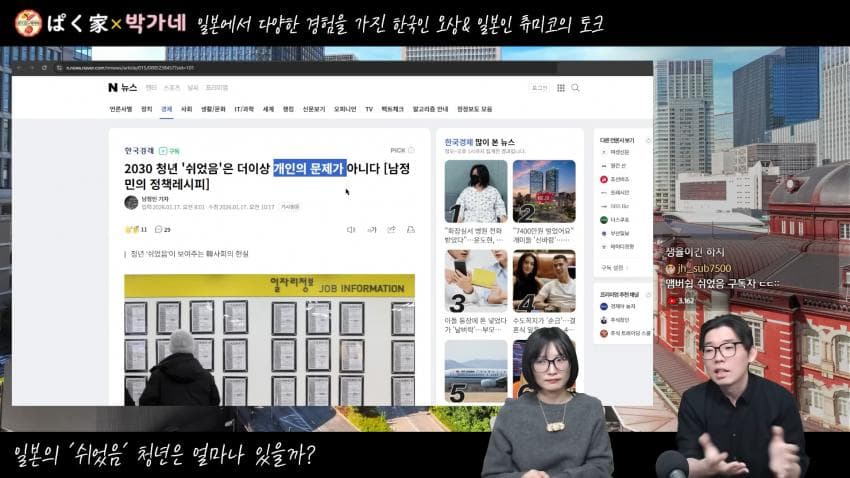Click the Naver N logo
The image size is (850, 478).
(112, 88)
